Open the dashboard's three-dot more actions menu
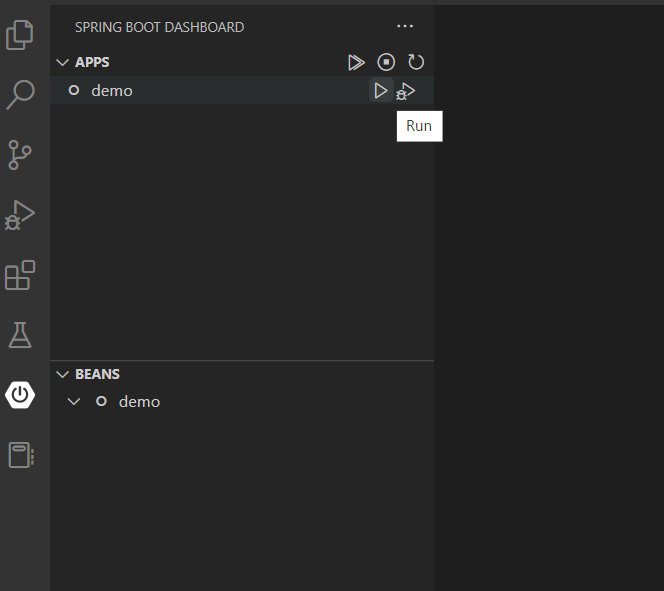Viewport: 664px width, 591px height. click(x=405, y=27)
